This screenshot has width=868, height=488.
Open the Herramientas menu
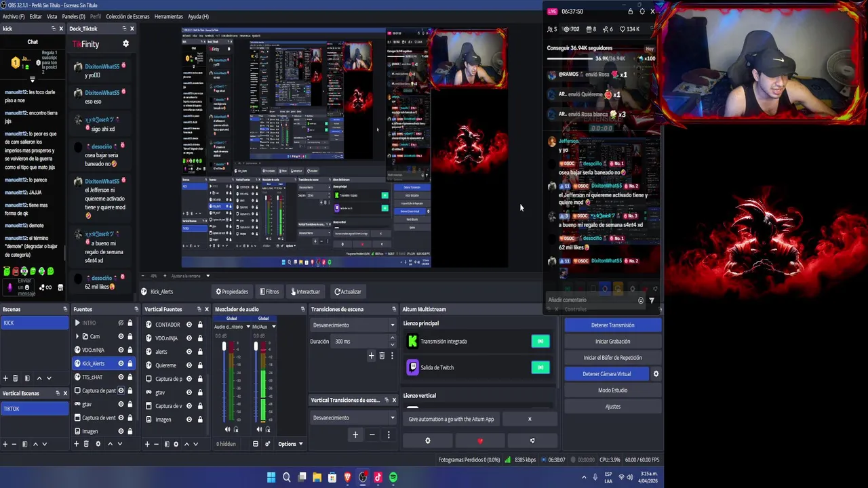pyautogui.click(x=168, y=16)
